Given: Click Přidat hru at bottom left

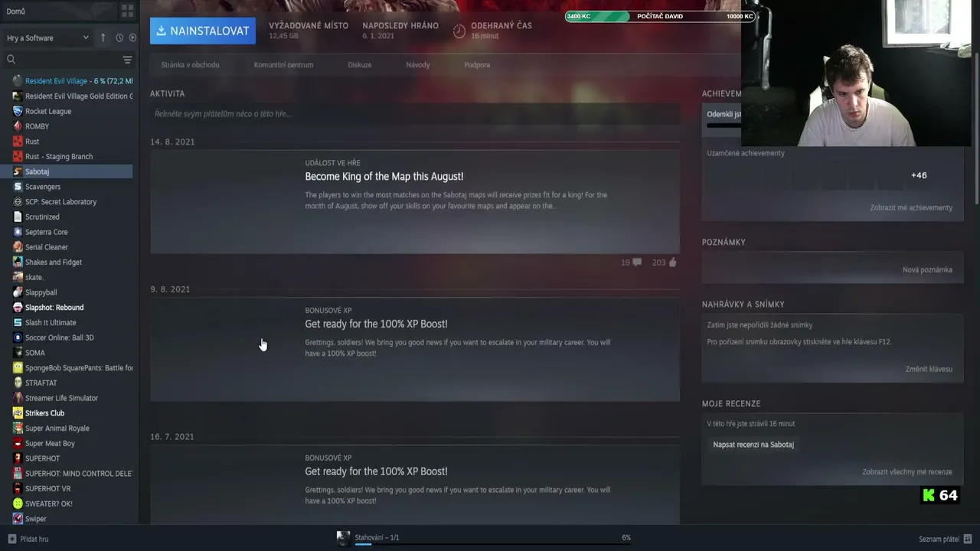Looking at the screenshot, I should (x=28, y=539).
